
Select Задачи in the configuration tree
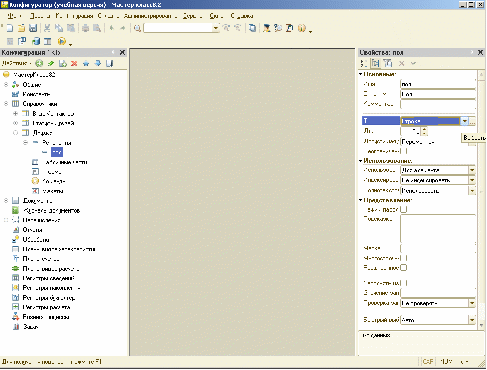point(30,327)
